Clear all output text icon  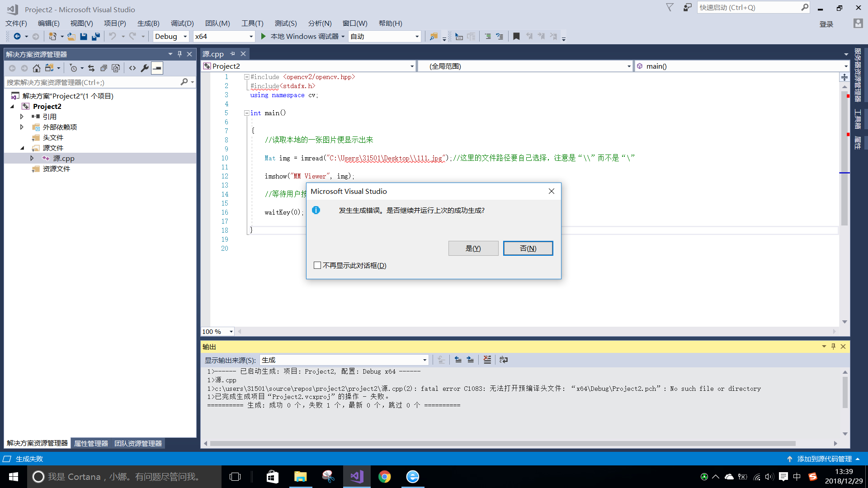[487, 360]
